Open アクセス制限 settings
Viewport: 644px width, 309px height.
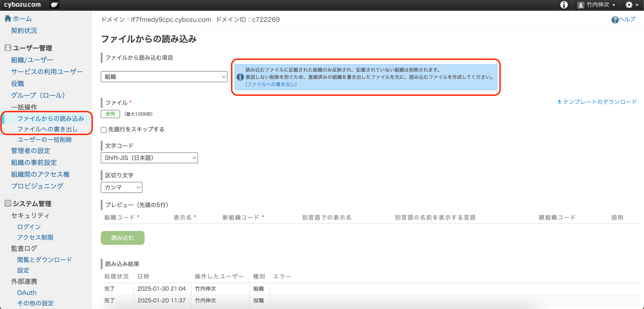pos(35,237)
